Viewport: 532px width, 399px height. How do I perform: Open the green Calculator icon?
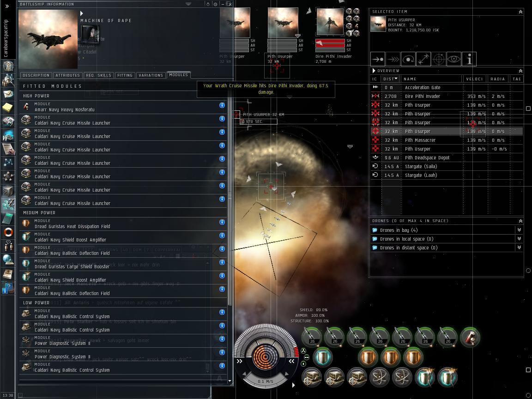click(x=8, y=218)
